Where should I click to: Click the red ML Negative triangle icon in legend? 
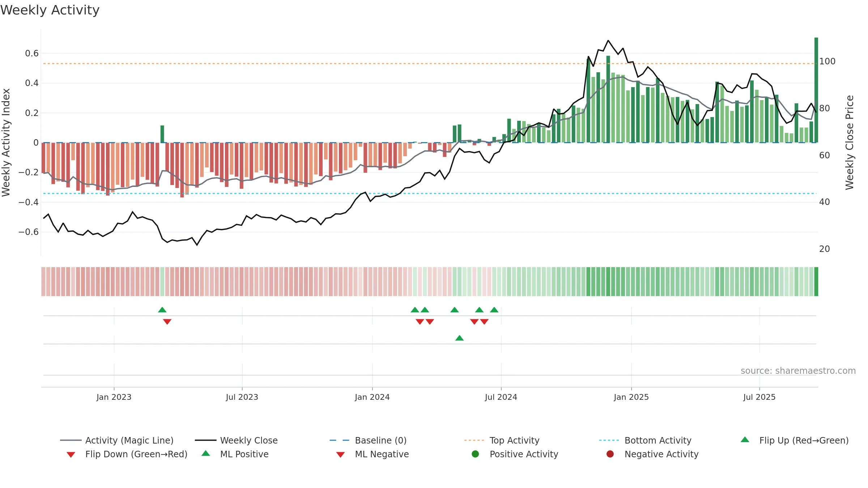point(340,455)
